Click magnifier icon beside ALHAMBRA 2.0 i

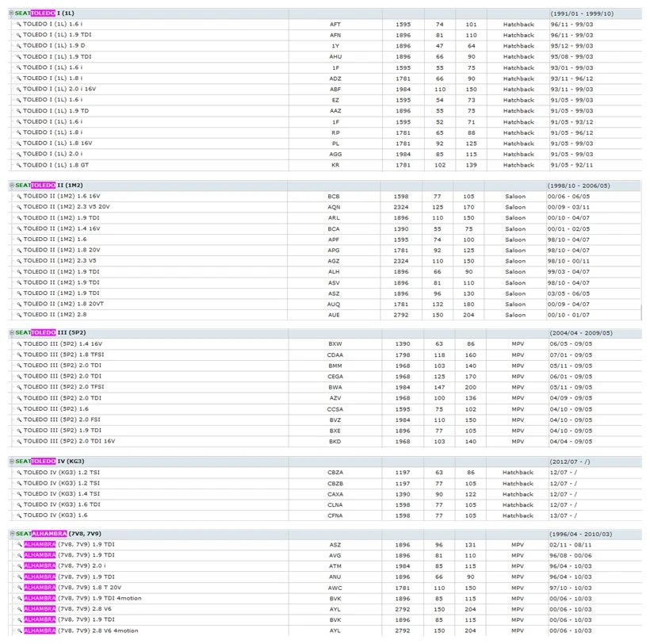point(20,566)
